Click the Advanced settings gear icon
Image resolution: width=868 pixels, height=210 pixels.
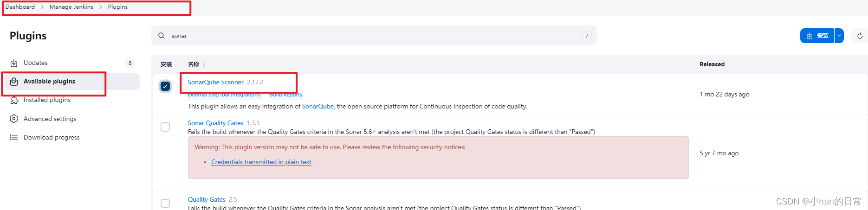click(14, 119)
